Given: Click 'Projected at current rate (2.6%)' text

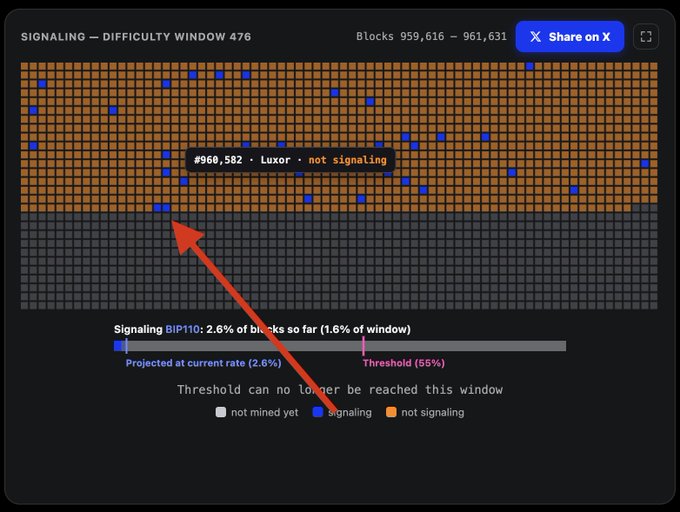Looking at the screenshot, I should point(203,363).
